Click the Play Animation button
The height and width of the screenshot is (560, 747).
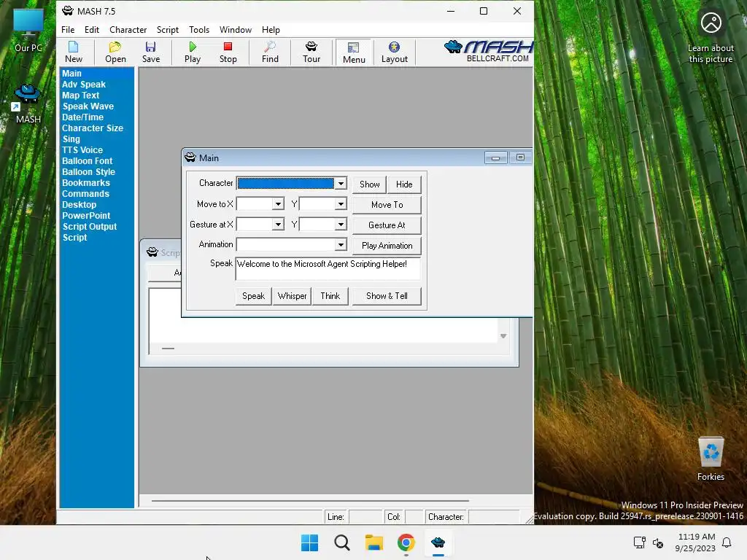pos(387,246)
